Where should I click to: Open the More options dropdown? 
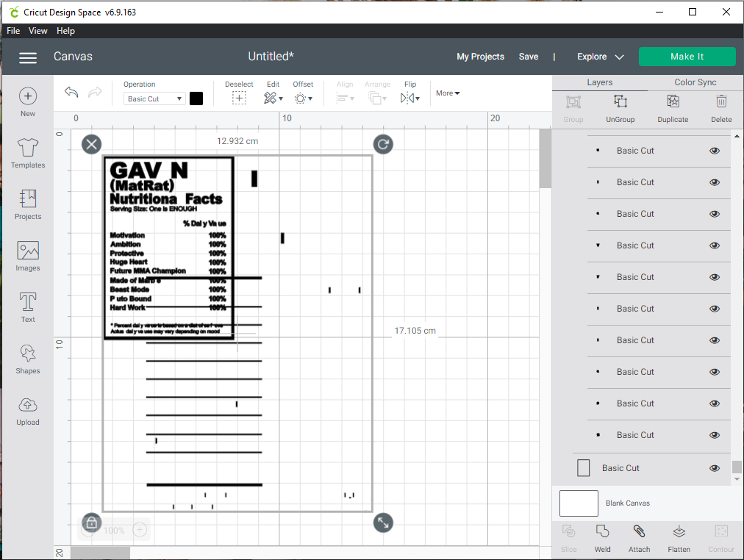coord(448,93)
